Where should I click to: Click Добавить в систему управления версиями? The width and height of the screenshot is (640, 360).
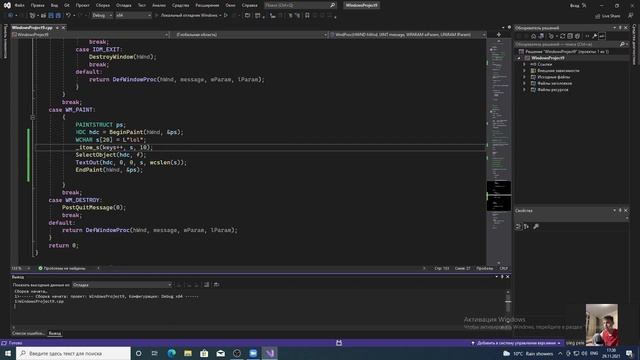(516, 343)
